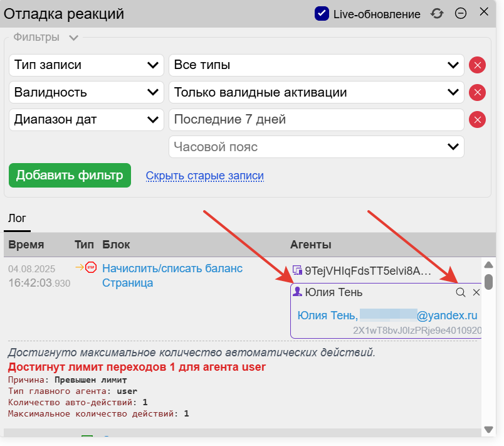Viewport: 504px width, 446px height.
Task: Click the italic Достигнуто максимальное количество message
Action: point(192,353)
